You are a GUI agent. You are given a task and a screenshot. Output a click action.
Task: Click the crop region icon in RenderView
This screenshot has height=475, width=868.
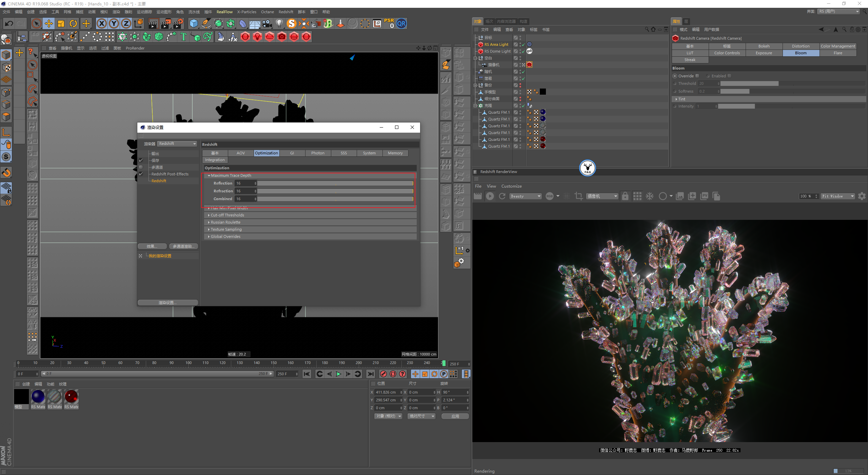coord(578,196)
